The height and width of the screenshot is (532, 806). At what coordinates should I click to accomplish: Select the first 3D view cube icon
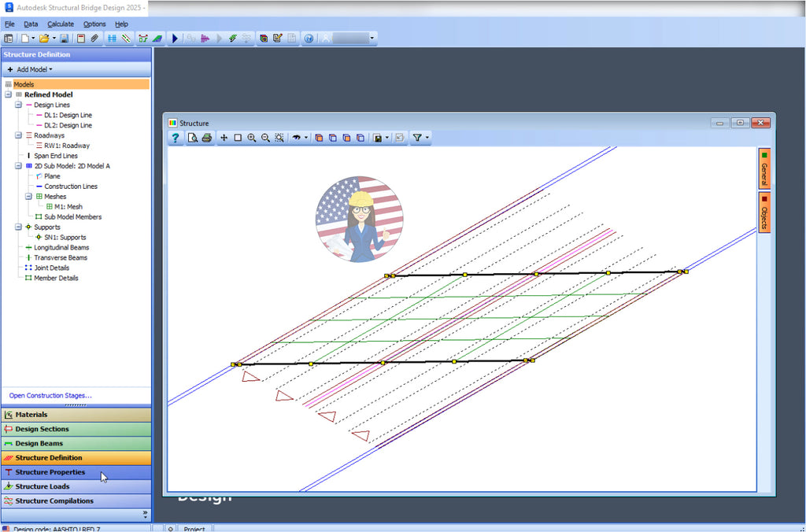(318, 138)
